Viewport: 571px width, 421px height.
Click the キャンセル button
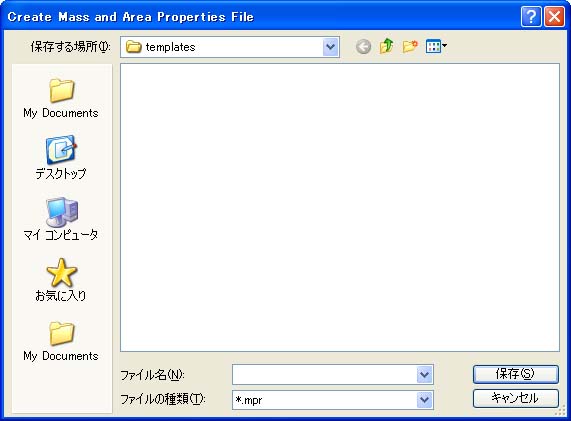click(x=515, y=398)
